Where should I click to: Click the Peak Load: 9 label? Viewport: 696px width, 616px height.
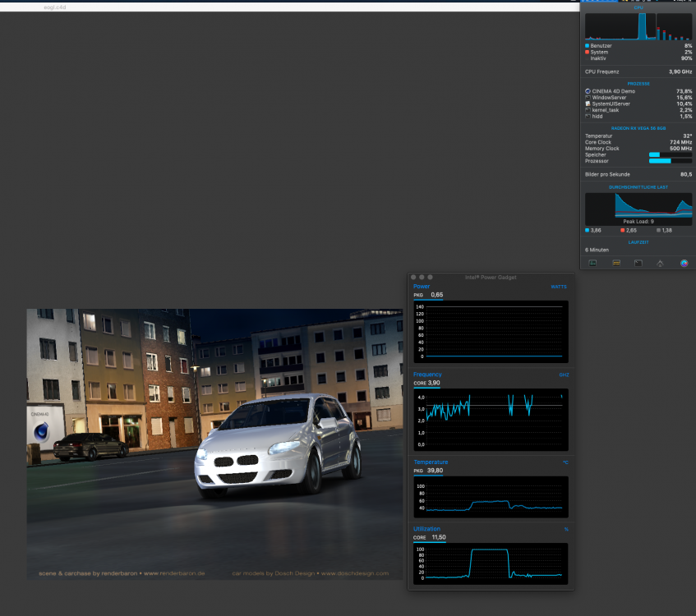pyautogui.click(x=638, y=222)
